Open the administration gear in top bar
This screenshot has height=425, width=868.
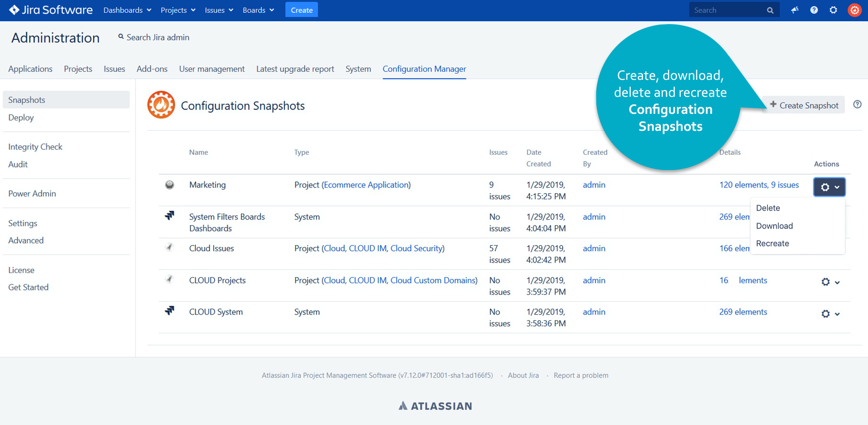coord(834,10)
